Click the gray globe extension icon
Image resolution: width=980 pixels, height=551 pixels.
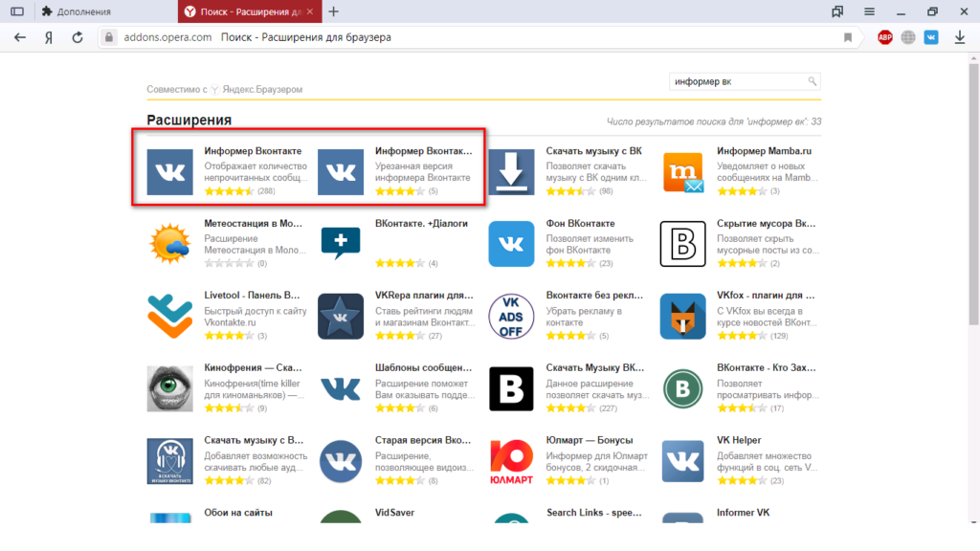pyautogui.click(x=908, y=37)
